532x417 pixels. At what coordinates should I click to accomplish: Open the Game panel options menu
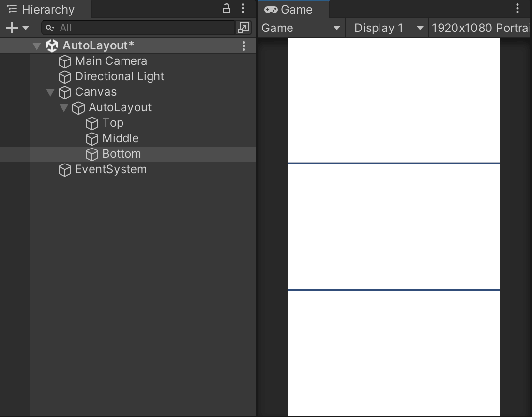pyautogui.click(x=517, y=9)
